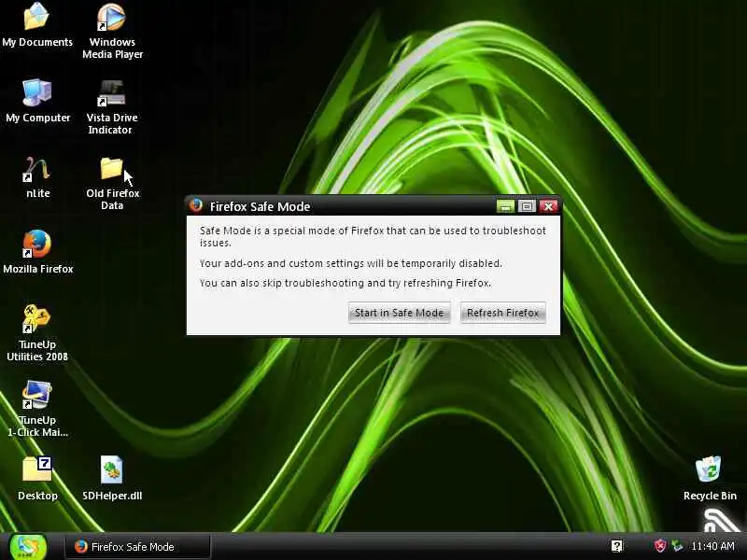
Task: Click the "Safe Mode is a special mode" description text
Action: point(373,237)
